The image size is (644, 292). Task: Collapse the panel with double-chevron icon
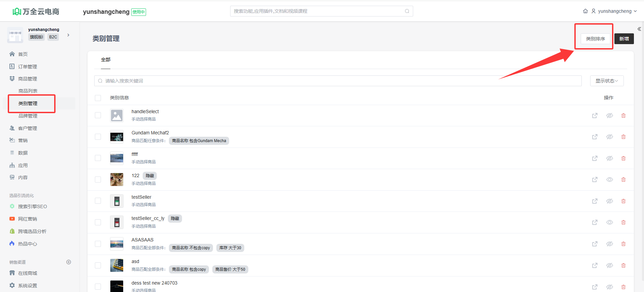click(639, 29)
